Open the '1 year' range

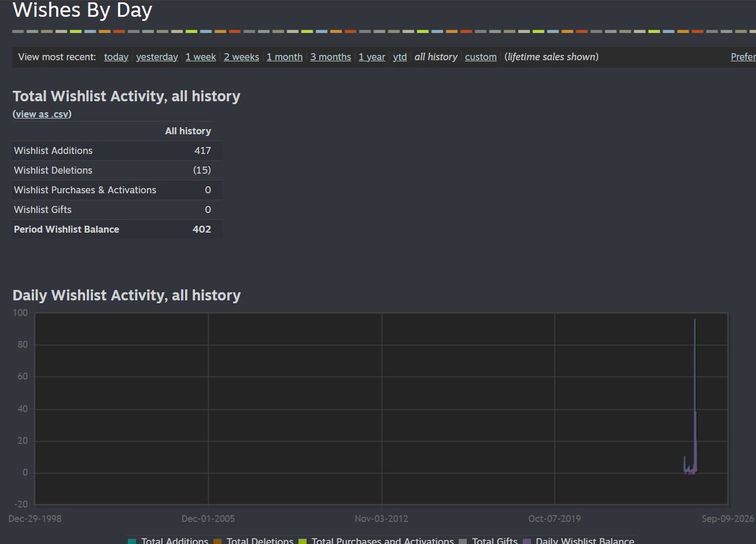372,57
